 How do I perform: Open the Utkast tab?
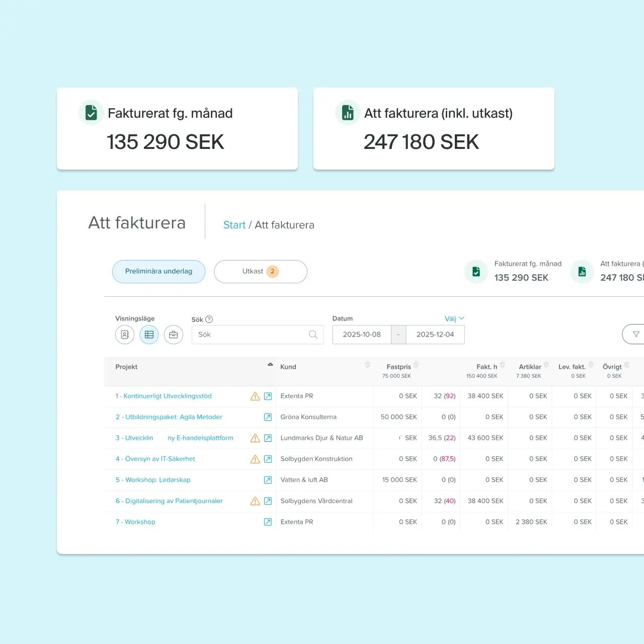click(x=260, y=272)
